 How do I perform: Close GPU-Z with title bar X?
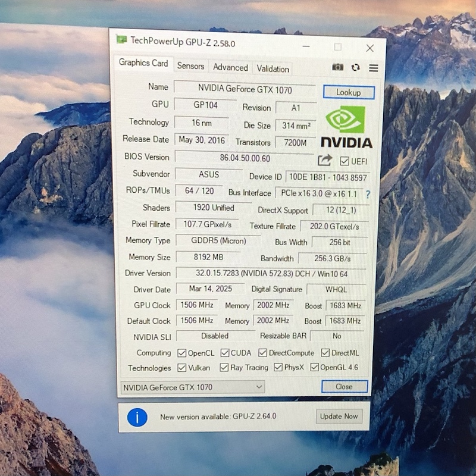tap(369, 48)
